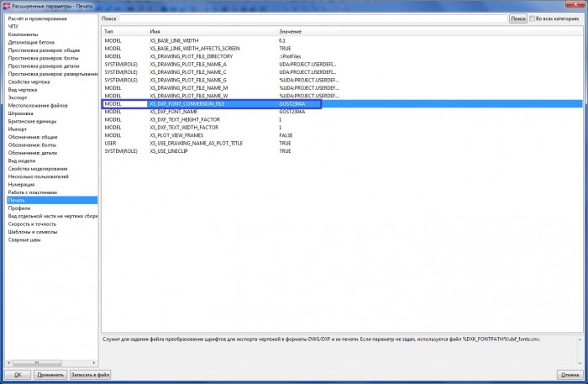Select XS_DXF_TEXT_HEIGHT_FACTOR row
The width and height of the screenshot is (588, 384).
click(342, 119)
